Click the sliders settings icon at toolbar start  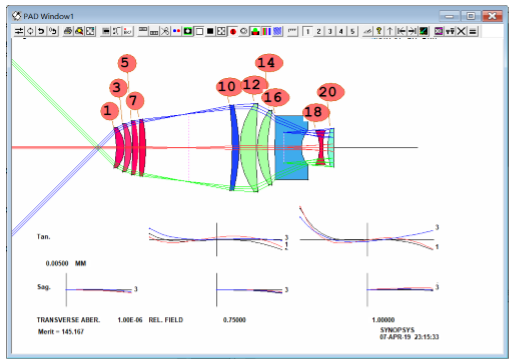[x=19, y=31]
